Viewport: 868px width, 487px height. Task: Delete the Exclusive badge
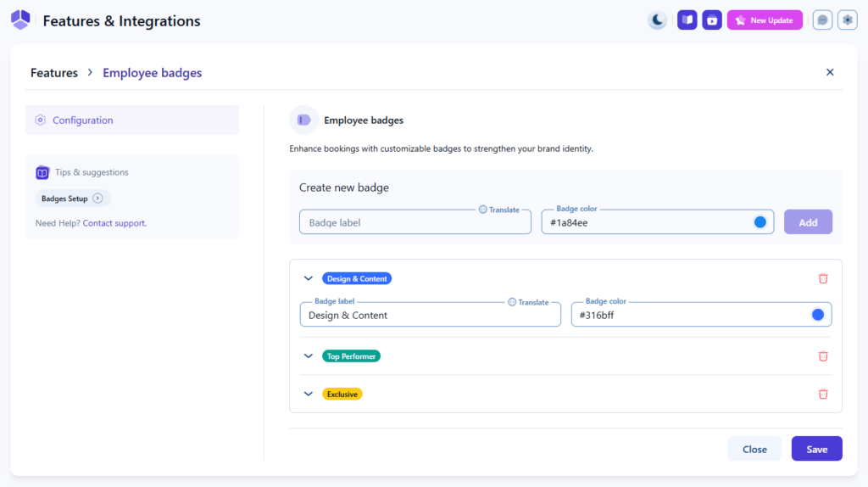pyautogui.click(x=823, y=394)
